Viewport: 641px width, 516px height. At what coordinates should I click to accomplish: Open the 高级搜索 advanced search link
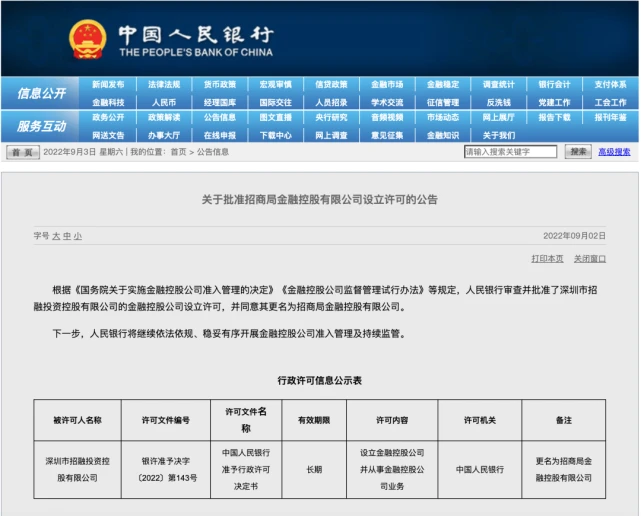(614, 152)
